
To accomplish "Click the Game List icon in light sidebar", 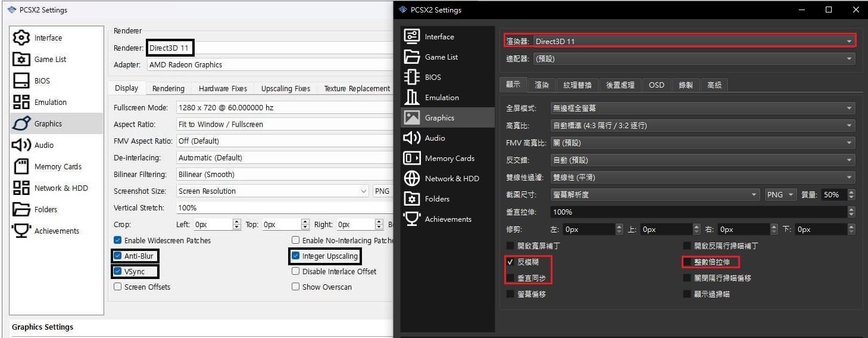I will coord(21,59).
